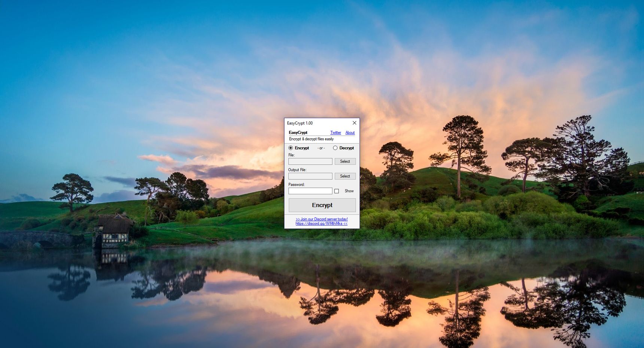Screen dimensions: 644x348
Task: Open the Twitter link
Action: coord(335,133)
